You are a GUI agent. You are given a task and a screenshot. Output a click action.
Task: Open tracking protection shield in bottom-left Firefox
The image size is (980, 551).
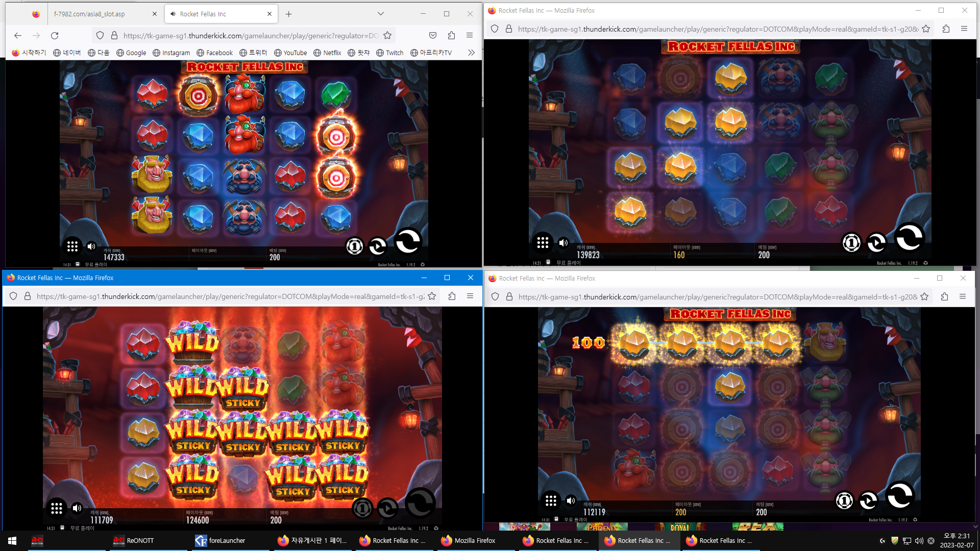point(13,296)
